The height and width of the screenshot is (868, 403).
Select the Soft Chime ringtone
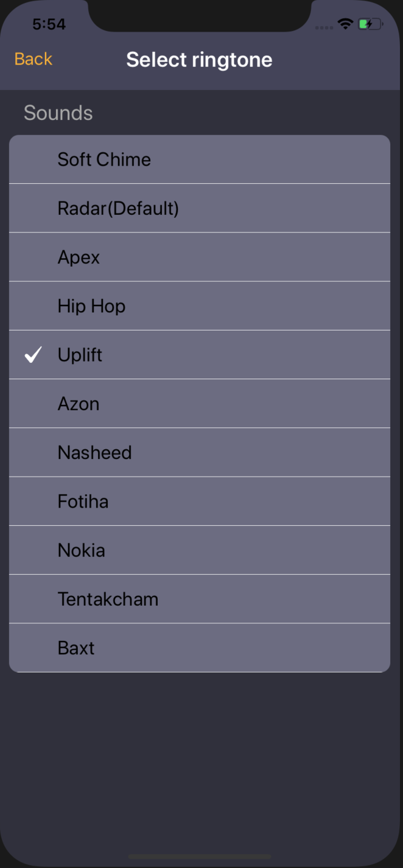click(200, 159)
